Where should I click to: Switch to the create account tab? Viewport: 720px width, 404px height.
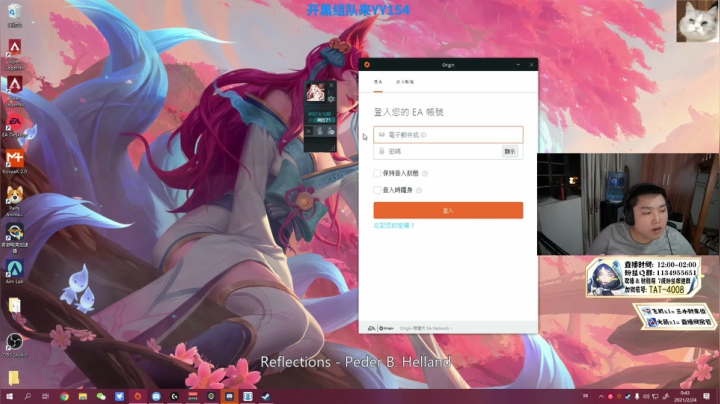(x=405, y=82)
